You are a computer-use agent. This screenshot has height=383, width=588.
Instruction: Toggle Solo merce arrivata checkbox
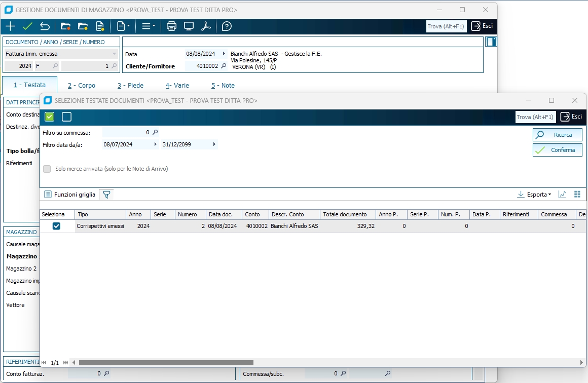pyautogui.click(x=47, y=169)
